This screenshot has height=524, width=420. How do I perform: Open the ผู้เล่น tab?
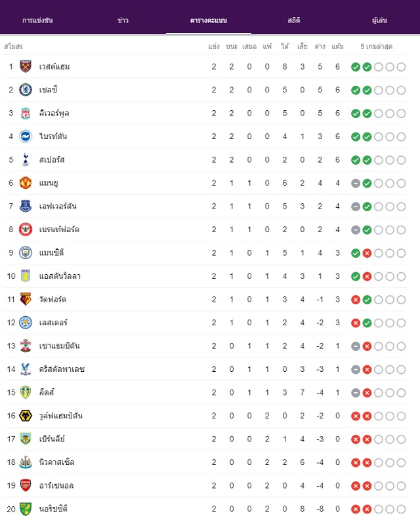pyautogui.click(x=379, y=20)
